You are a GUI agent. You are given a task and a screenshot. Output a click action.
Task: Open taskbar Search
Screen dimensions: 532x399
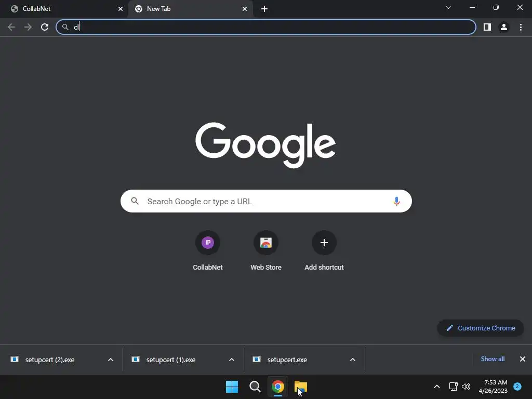click(255, 387)
